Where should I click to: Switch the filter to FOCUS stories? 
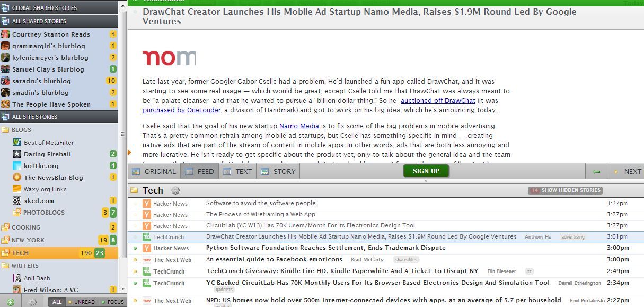(x=111, y=302)
